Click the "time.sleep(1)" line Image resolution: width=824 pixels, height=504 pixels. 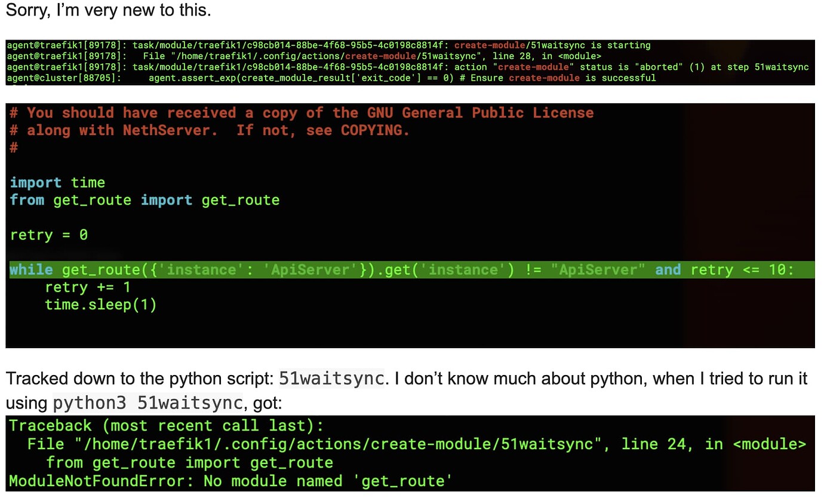pyautogui.click(x=101, y=305)
